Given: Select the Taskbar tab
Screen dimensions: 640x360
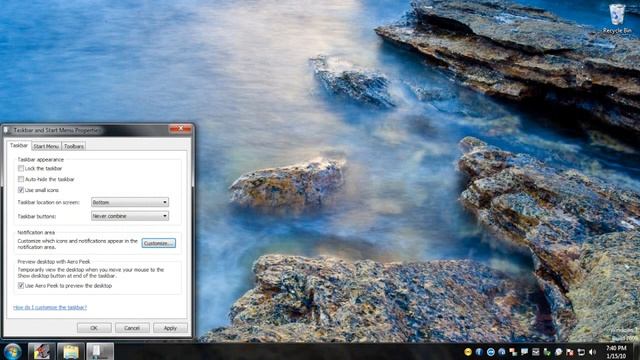Looking at the screenshot, I should [x=19, y=145].
